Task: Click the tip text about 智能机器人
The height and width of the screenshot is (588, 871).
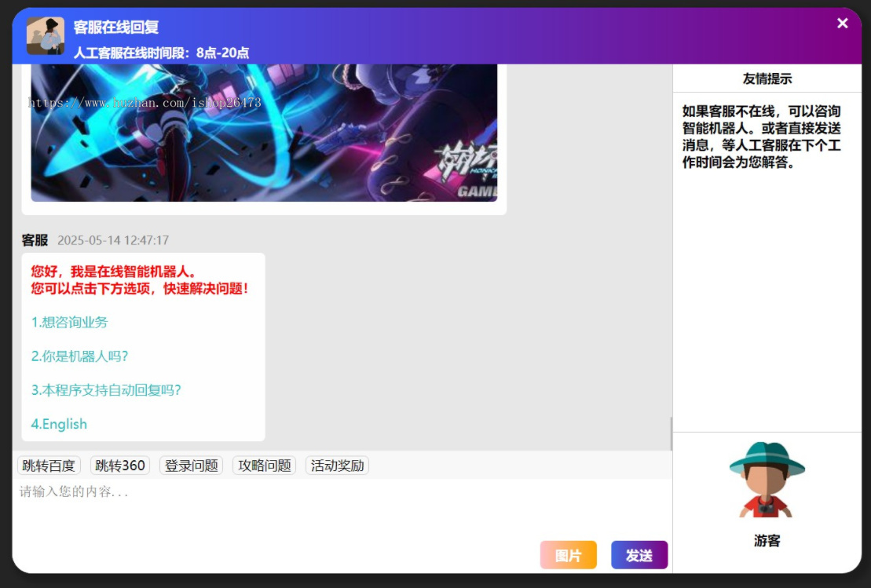Action: pyautogui.click(x=762, y=137)
